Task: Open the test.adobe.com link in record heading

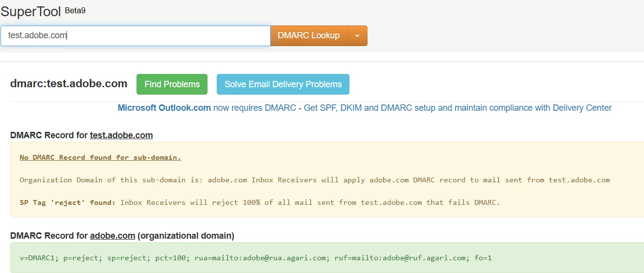Action: tap(121, 135)
